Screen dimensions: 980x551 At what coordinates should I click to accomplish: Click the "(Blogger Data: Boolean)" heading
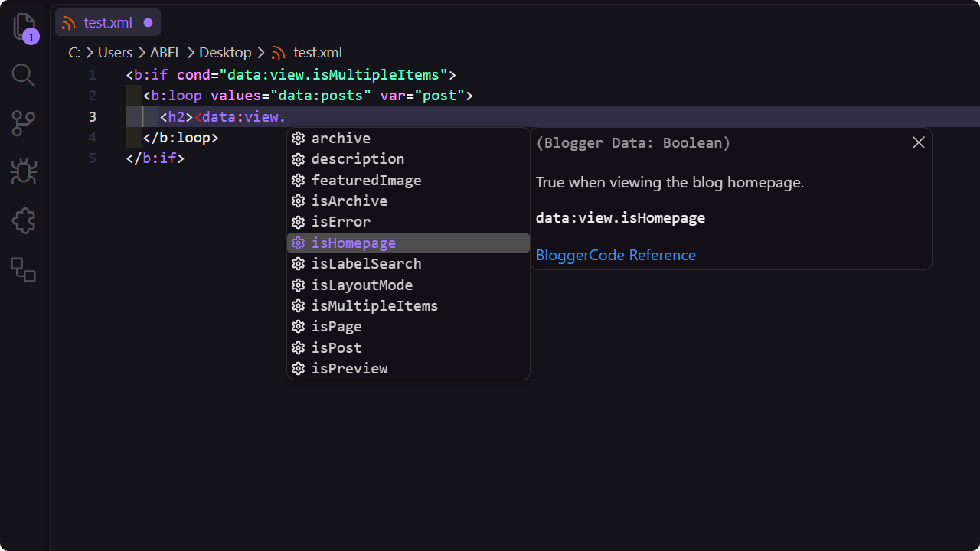pos(632,143)
